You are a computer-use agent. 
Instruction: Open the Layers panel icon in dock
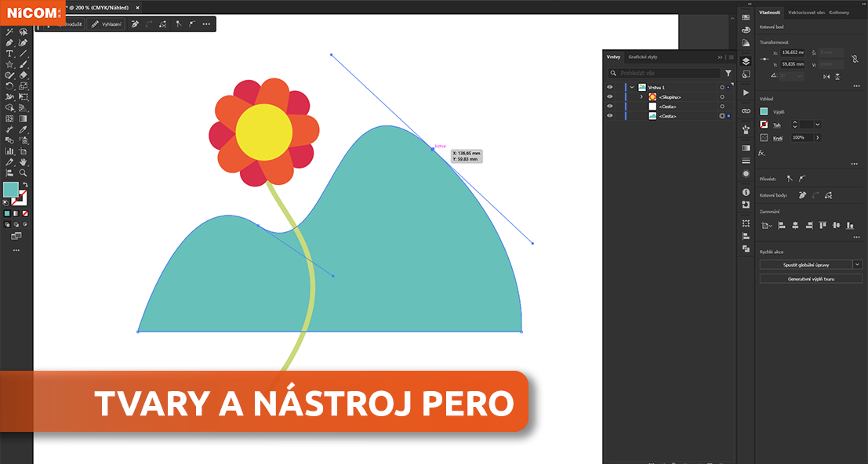(x=746, y=60)
